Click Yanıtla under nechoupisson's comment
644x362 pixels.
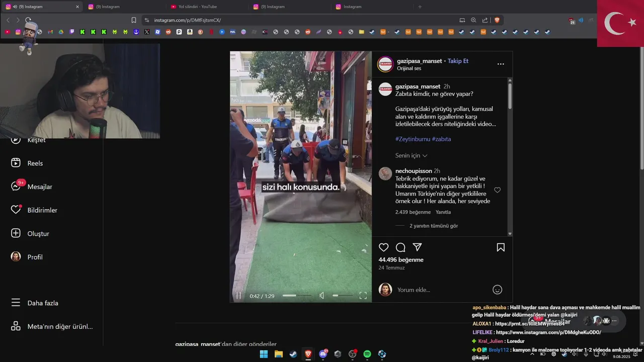point(443,212)
